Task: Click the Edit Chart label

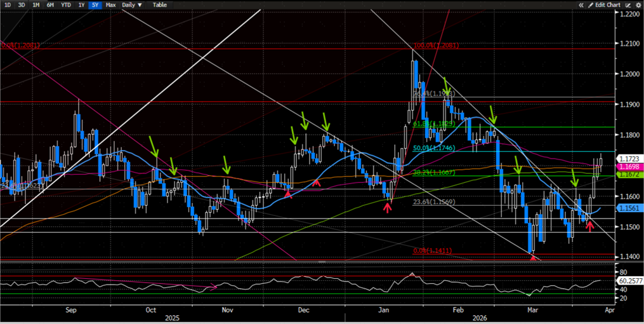Action: pos(607,5)
